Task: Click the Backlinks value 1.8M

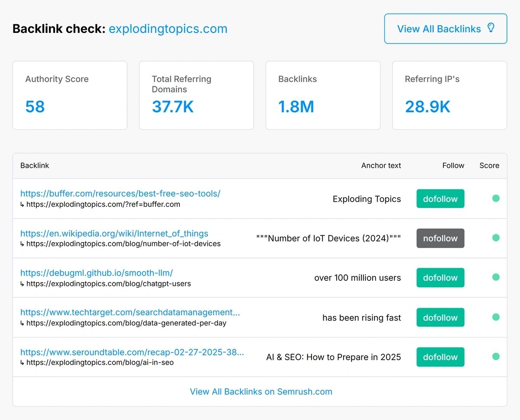Action: click(296, 107)
